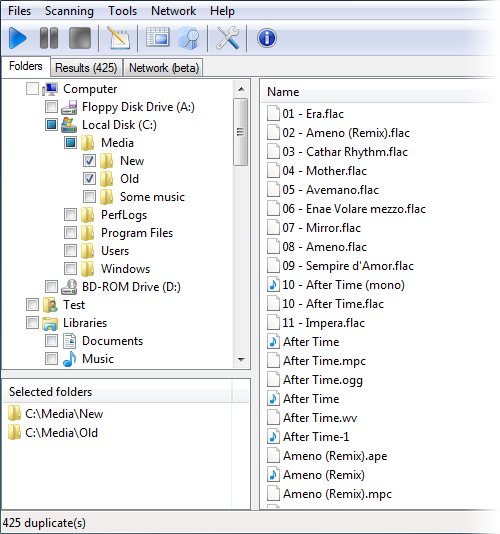This screenshot has height=534, width=500.
Task: Click the music icon of Ameno (Remix)
Action: tap(274, 475)
